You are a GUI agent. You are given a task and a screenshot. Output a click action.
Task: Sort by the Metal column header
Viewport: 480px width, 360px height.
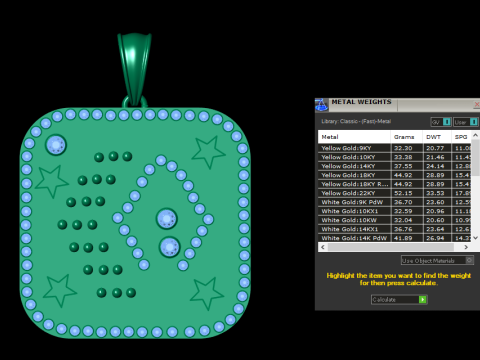[x=354, y=137]
